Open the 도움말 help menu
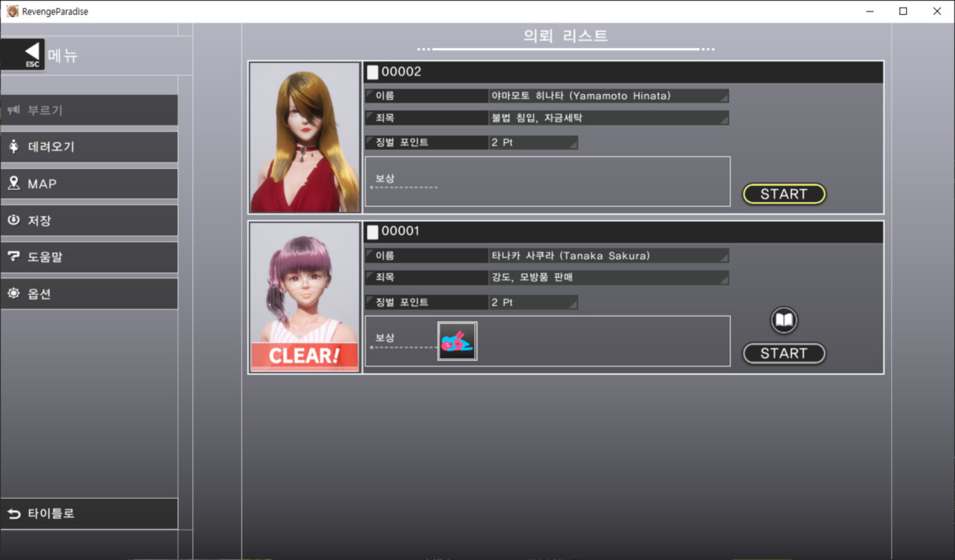The image size is (955, 560). coord(89,257)
